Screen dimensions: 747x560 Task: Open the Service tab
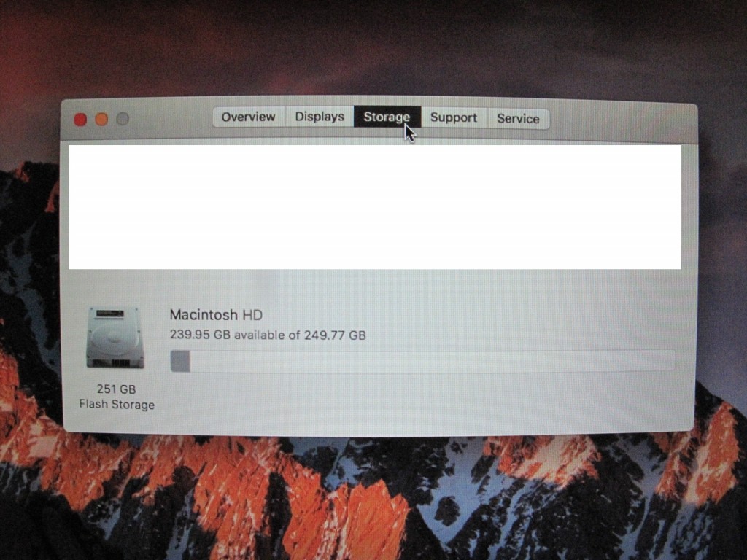pyautogui.click(x=519, y=119)
